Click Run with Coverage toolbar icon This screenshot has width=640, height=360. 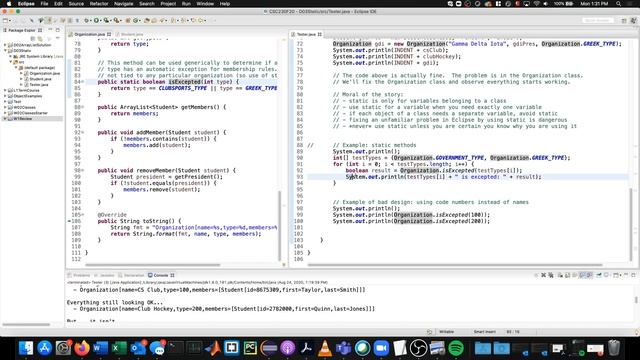tap(106, 20)
